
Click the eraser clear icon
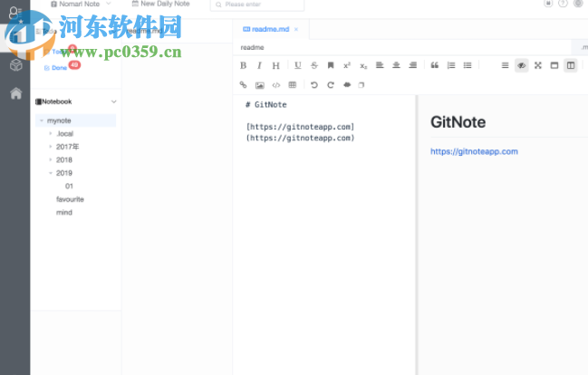(x=347, y=85)
